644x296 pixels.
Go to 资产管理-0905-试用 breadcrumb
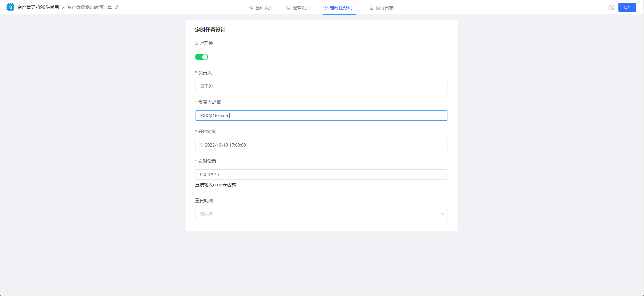pos(38,7)
